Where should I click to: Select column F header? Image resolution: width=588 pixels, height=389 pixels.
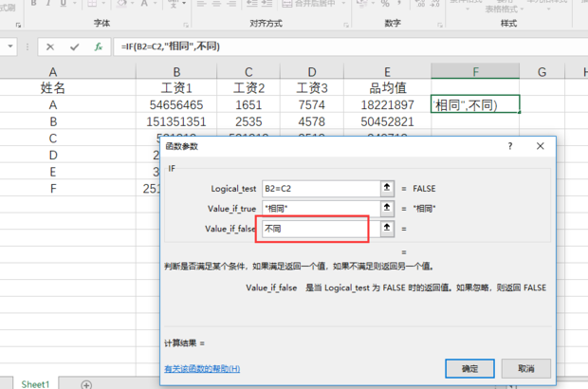click(x=475, y=71)
